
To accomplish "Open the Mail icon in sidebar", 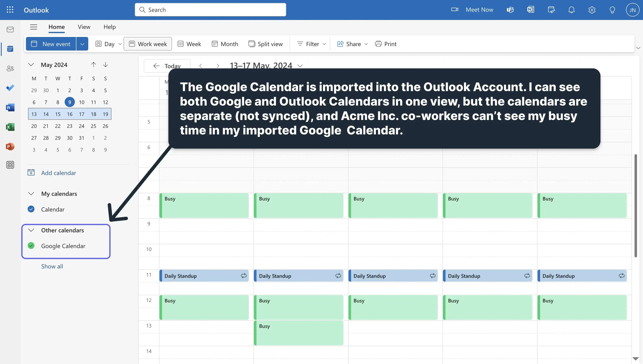I will 10,29.
